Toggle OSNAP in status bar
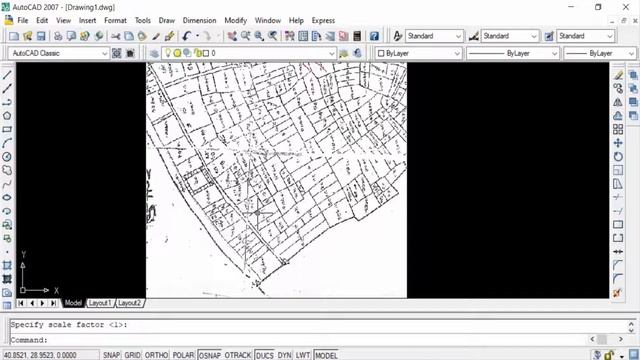Image resolution: width=640 pixels, height=360 pixels. (x=210, y=355)
